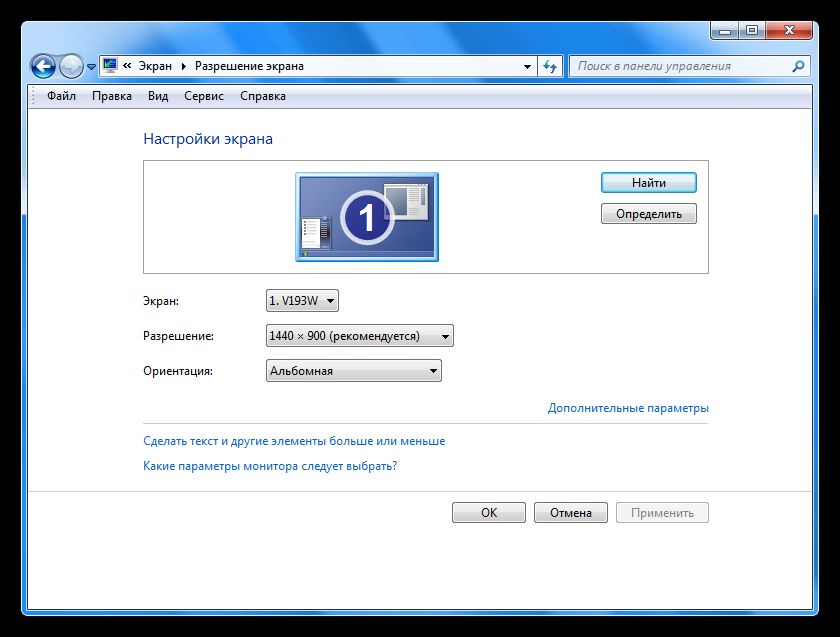Screen dimensions: 840x637
Task: Click the Экран: label
Action: (x=161, y=301)
